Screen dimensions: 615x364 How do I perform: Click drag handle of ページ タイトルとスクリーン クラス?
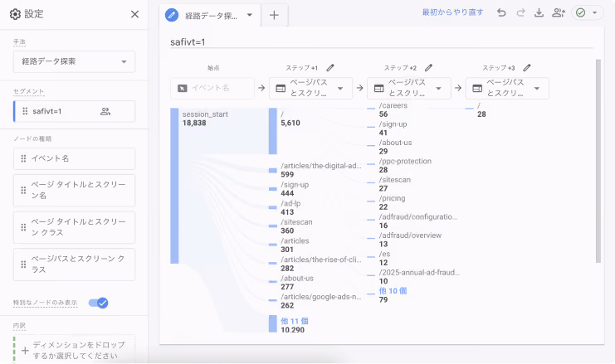23,227
